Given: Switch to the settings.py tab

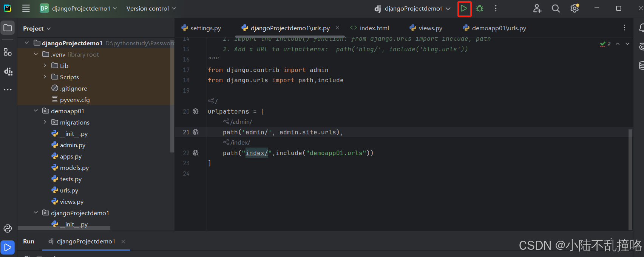Looking at the screenshot, I should pos(201,28).
